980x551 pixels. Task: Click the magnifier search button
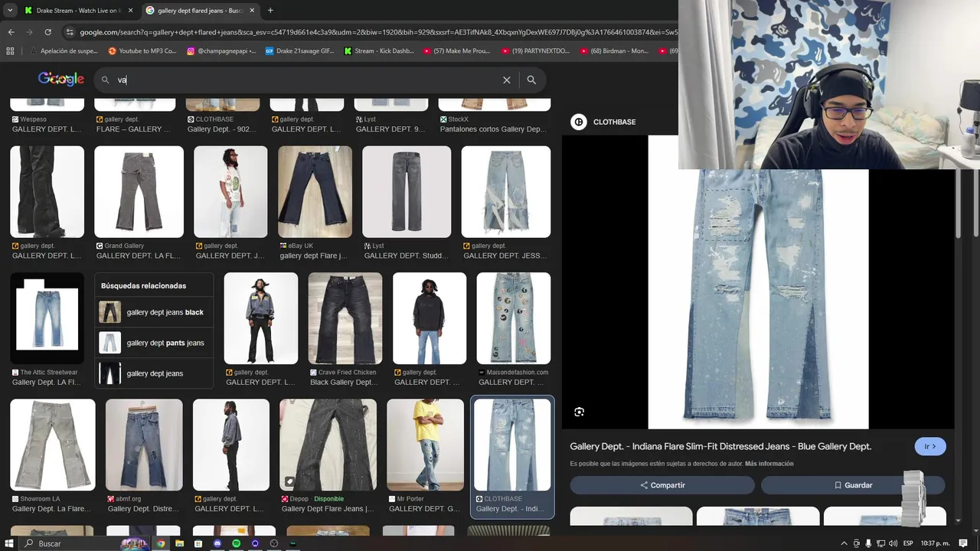coord(531,80)
